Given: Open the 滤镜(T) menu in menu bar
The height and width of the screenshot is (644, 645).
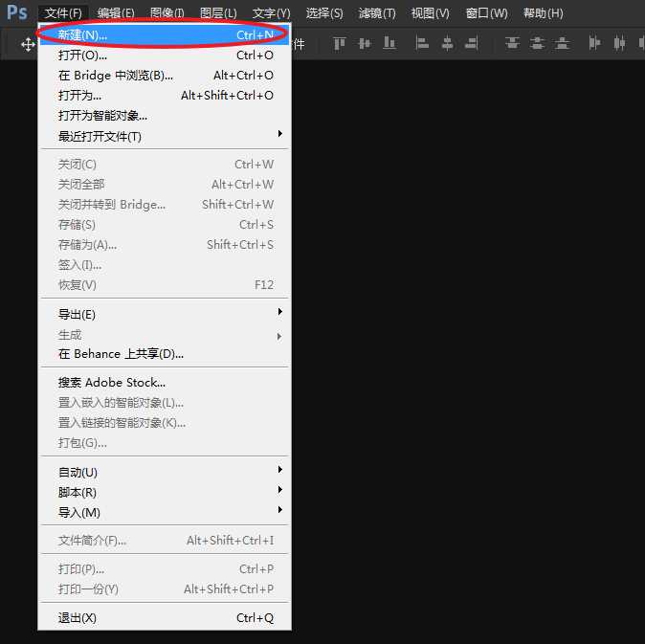Looking at the screenshot, I should point(376,13).
